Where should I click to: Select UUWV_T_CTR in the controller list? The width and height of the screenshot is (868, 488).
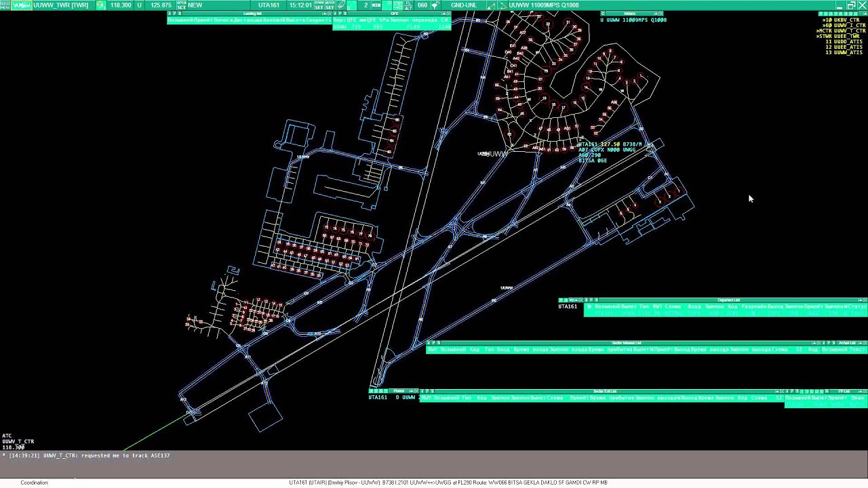pos(842,30)
